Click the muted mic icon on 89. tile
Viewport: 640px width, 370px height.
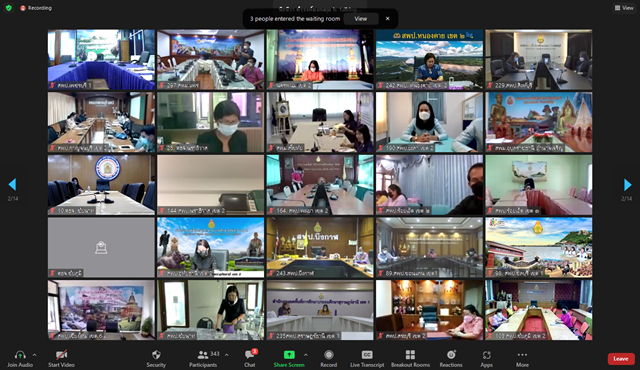coord(381,273)
